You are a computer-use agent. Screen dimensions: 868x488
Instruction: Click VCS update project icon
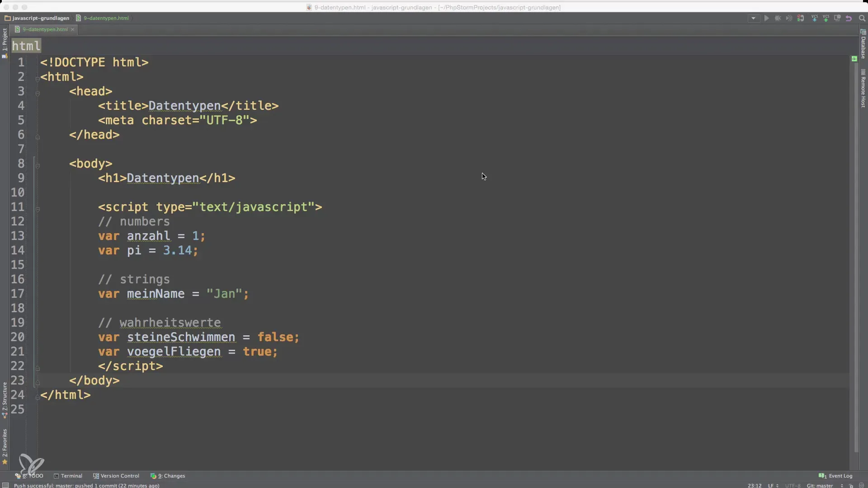click(815, 19)
